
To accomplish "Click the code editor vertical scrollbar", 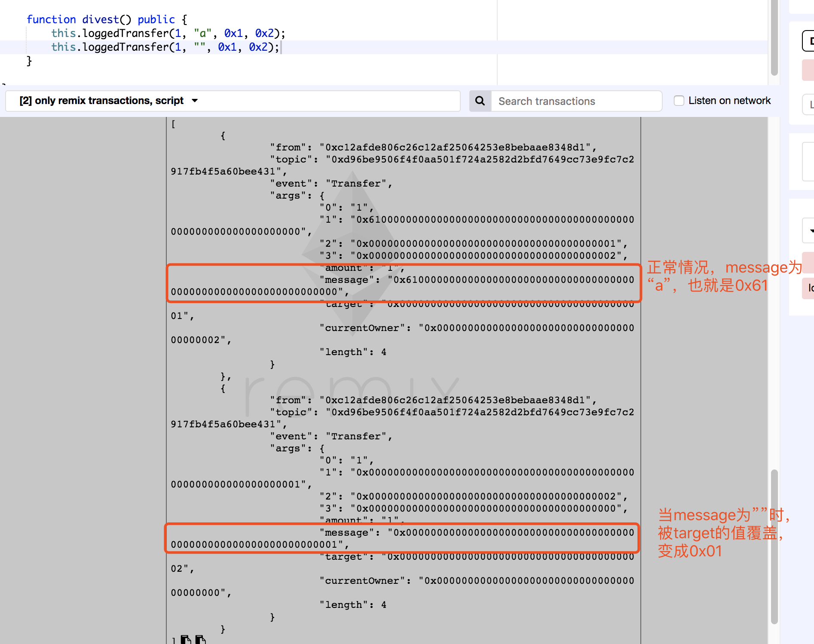I will coord(774,38).
